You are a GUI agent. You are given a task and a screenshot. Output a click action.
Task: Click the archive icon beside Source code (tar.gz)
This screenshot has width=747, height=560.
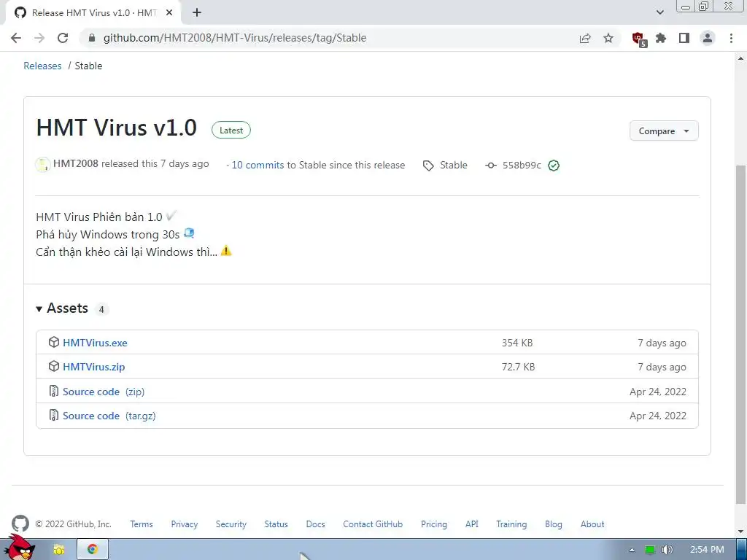pyautogui.click(x=54, y=415)
